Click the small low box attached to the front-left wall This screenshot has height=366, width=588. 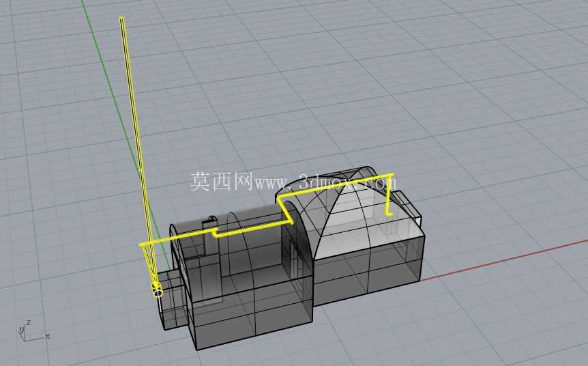pyautogui.click(x=173, y=300)
